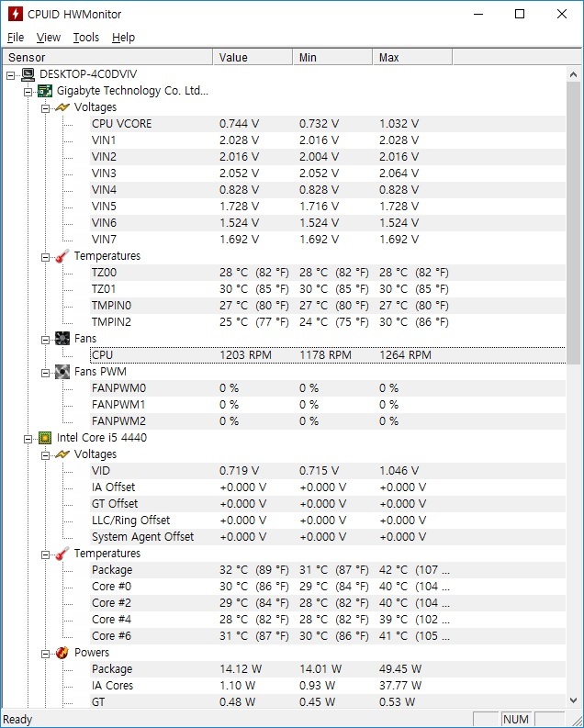
Task: Collapse the Fans group
Action: click(45, 340)
